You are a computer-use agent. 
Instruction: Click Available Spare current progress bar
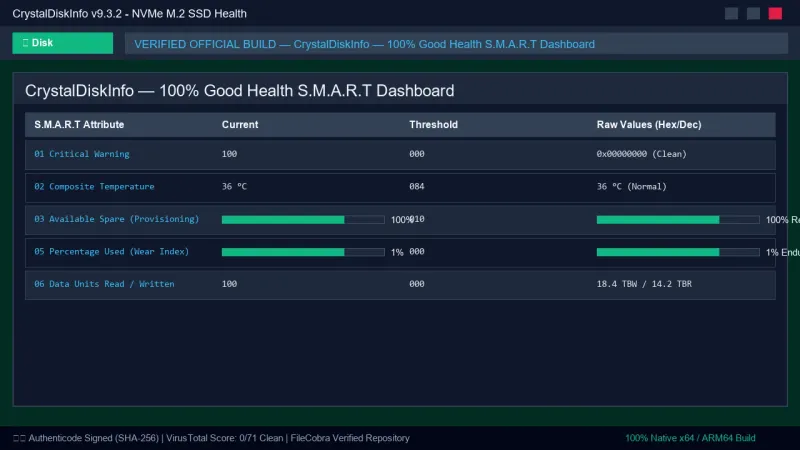pos(303,219)
